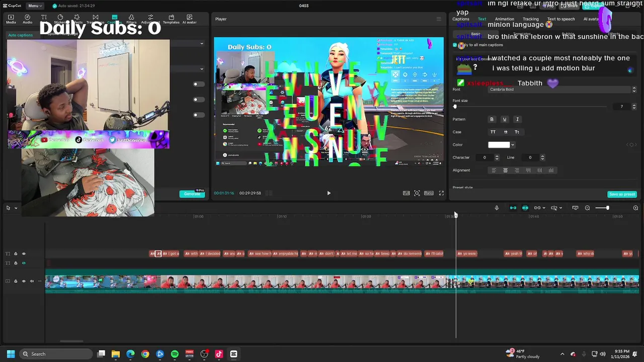
Task: Open more options for main track
Action: click(40, 281)
